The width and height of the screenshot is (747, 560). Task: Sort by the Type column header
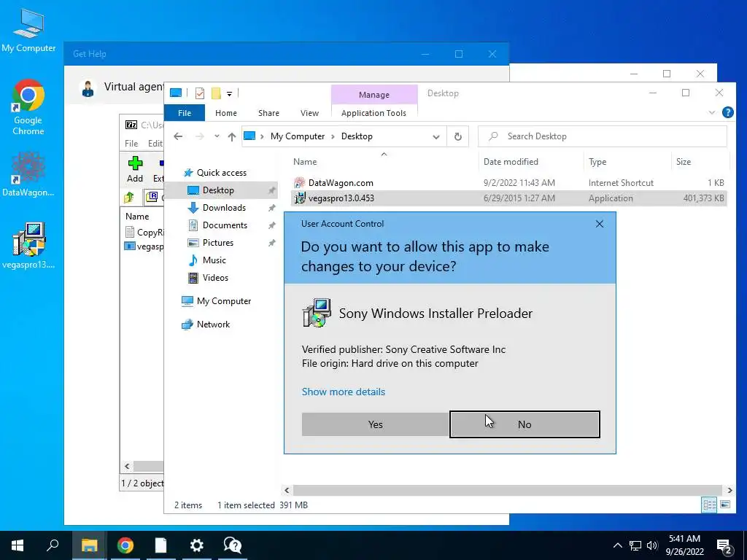click(x=597, y=162)
